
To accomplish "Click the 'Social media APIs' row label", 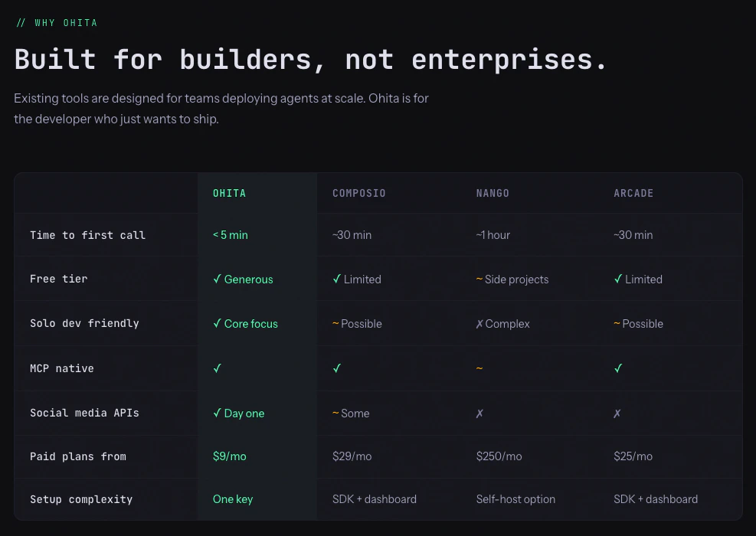I will pyautogui.click(x=84, y=413).
